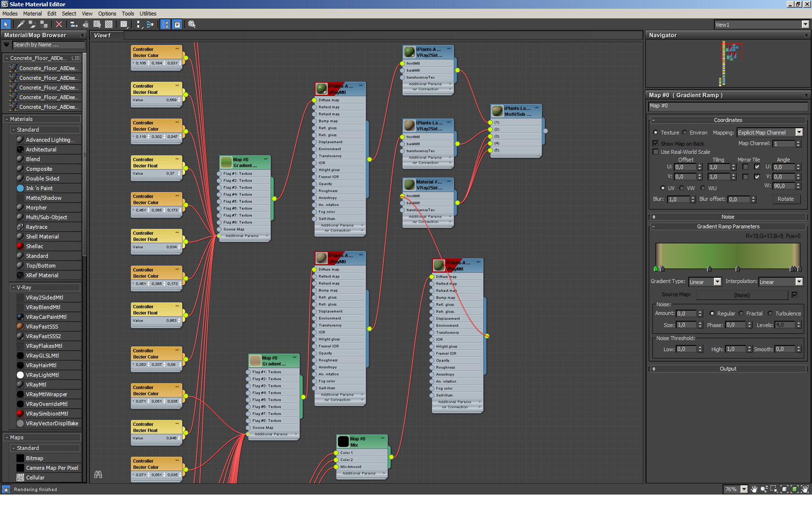Screen dimensions: 812x508
Task: Click the Rotate button
Action: point(785,199)
